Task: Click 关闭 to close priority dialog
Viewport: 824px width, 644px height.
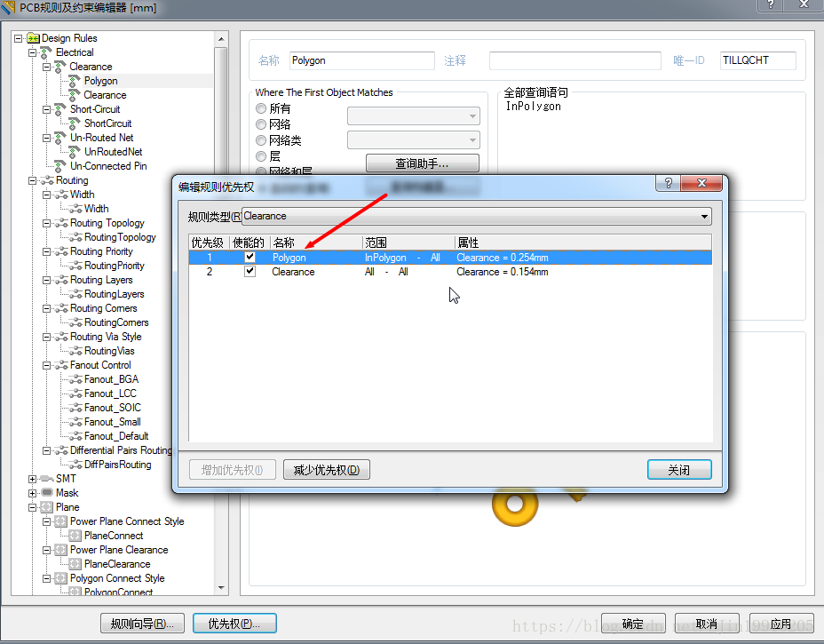Action: [x=679, y=470]
